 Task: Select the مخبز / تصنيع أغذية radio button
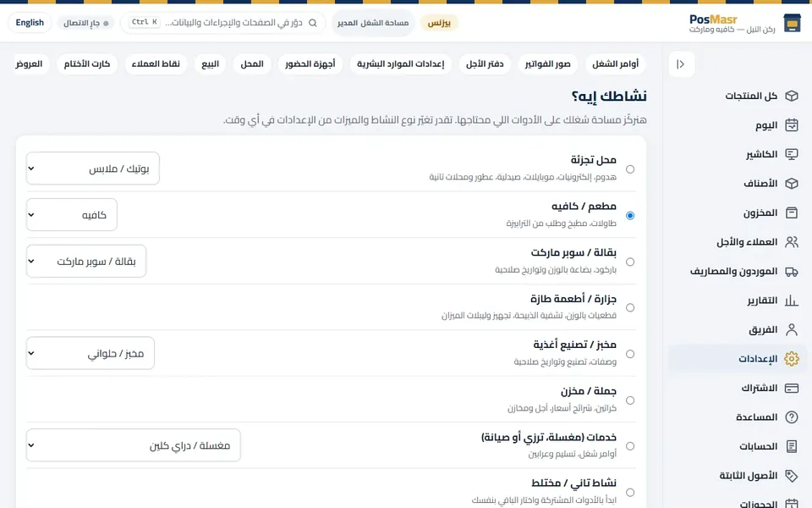point(630,354)
